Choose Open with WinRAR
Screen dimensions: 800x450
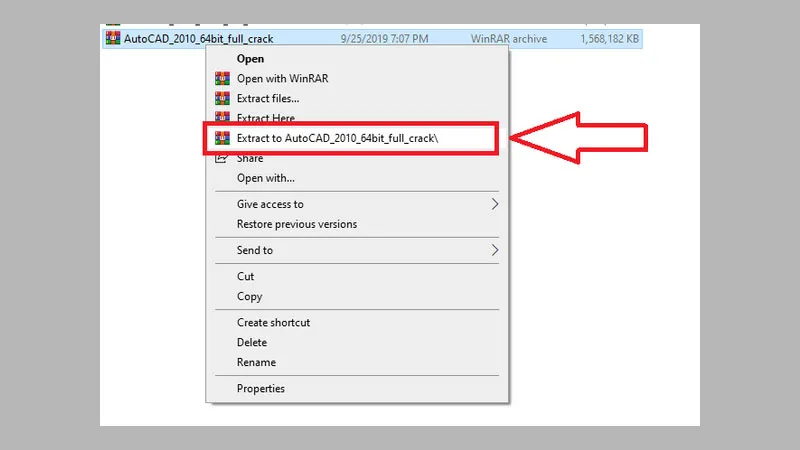(x=282, y=79)
